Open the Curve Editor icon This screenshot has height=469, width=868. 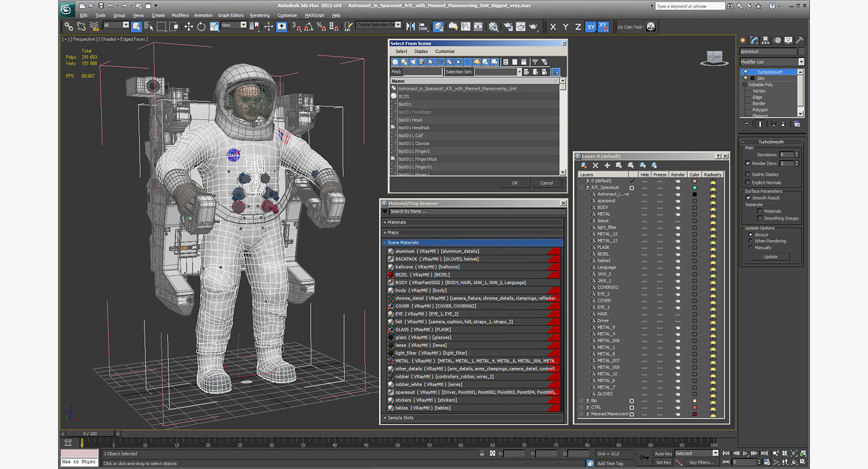466,26
